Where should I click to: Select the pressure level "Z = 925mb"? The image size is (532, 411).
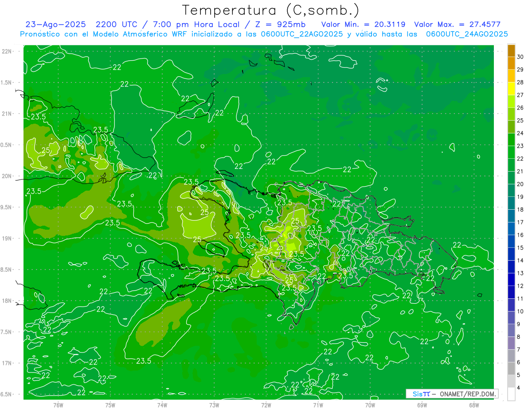click(x=280, y=24)
